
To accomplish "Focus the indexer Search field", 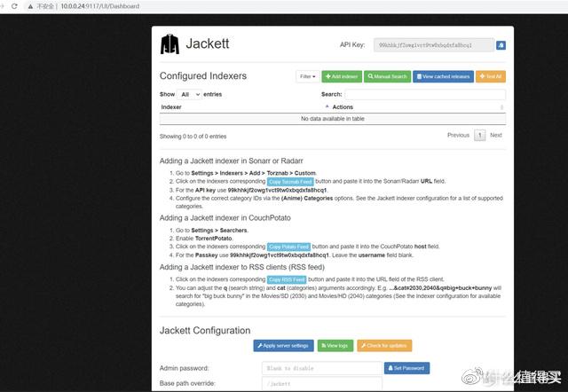I will coord(424,94).
